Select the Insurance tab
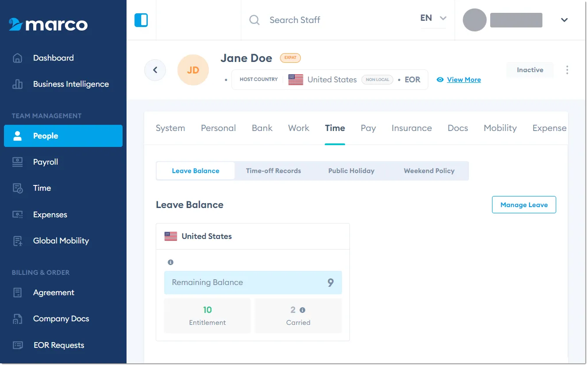 pos(411,128)
